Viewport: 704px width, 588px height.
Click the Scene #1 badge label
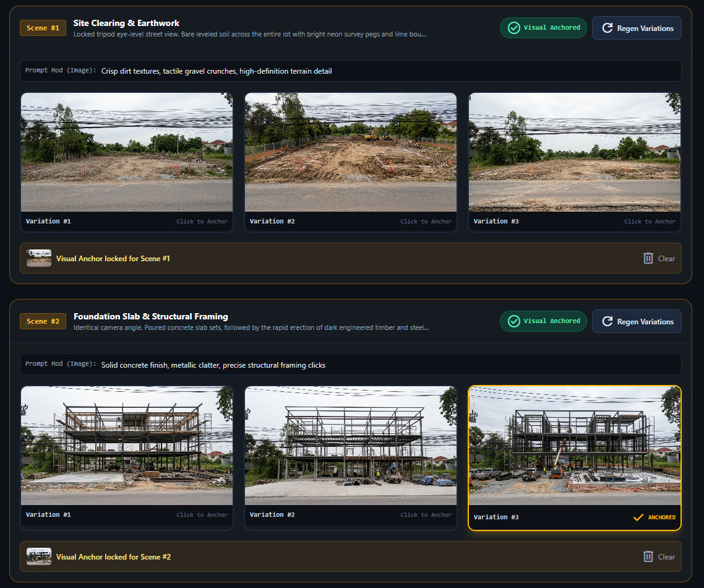pos(43,28)
